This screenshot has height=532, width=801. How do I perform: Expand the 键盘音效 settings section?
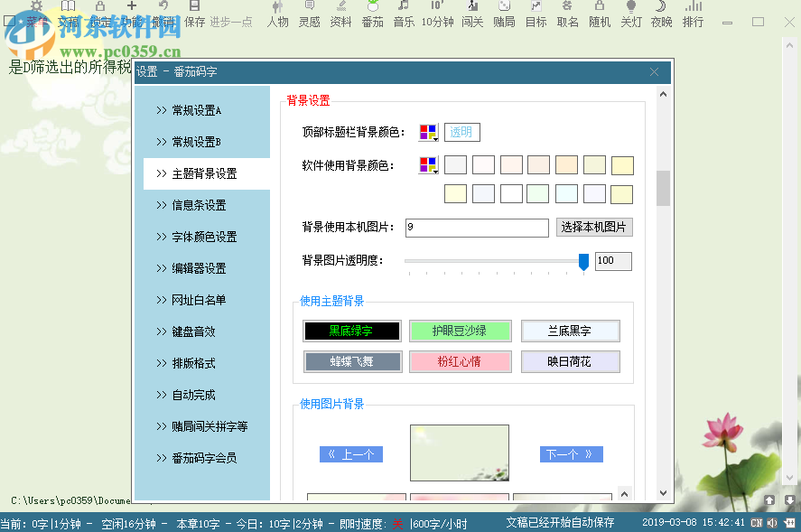click(x=202, y=331)
